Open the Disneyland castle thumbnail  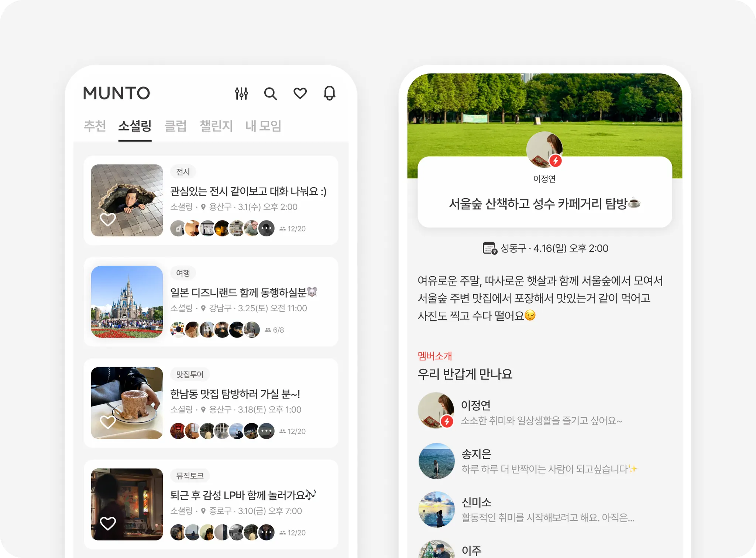(127, 302)
